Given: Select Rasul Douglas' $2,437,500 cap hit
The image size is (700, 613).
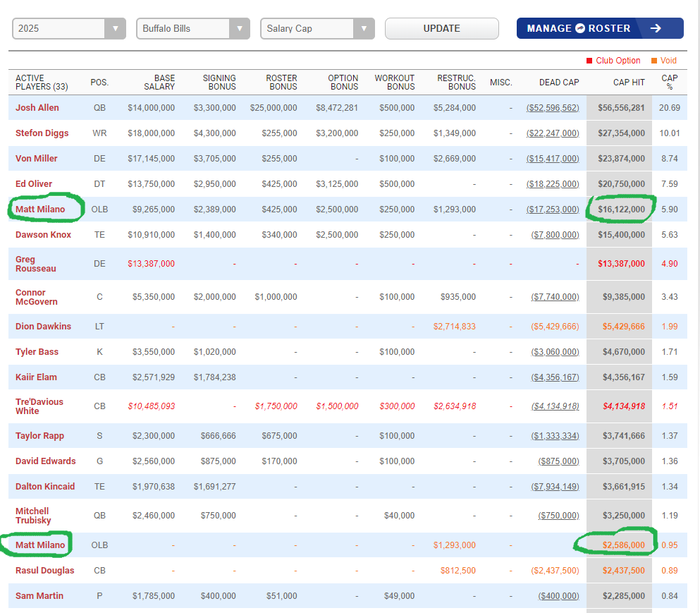Looking at the screenshot, I should (624, 571).
